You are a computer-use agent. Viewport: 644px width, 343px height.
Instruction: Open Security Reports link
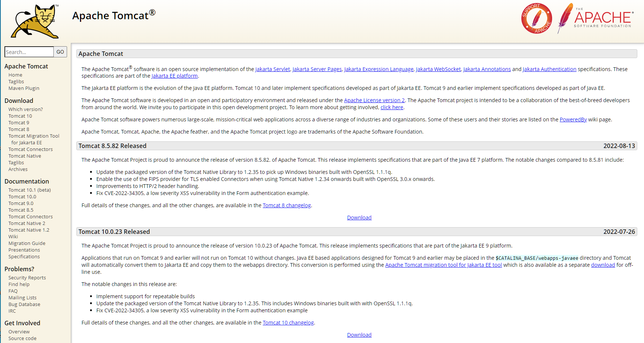tap(27, 278)
